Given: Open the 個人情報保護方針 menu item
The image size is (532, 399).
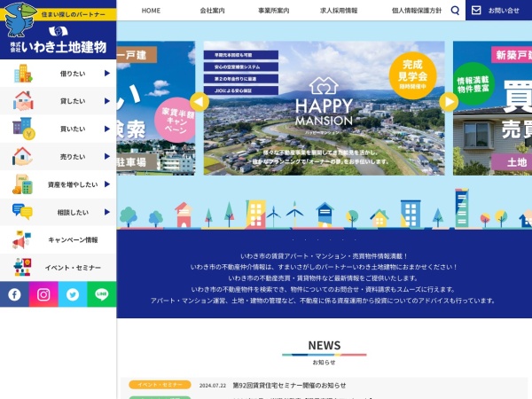Looking at the screenshot, I should (x=417, y=11).
